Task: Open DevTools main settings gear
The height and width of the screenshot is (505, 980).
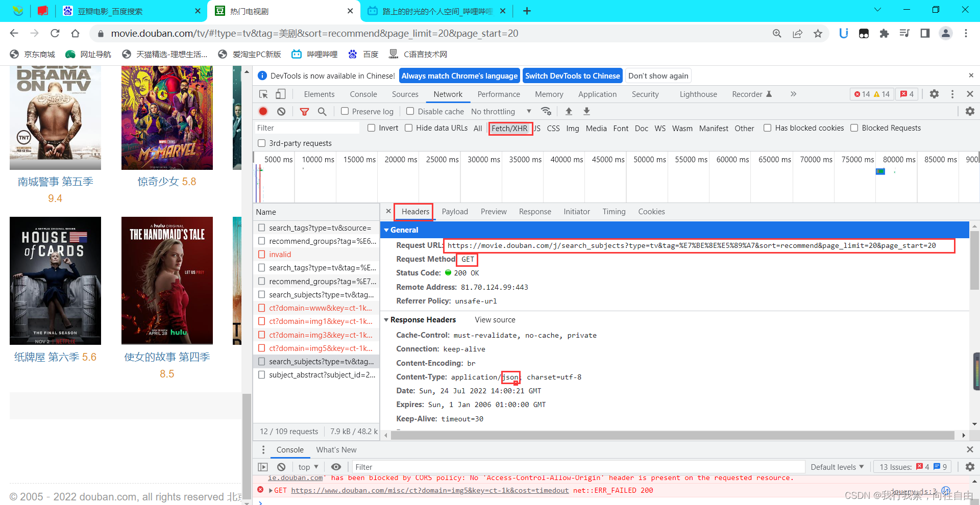Action: click(x=934, y=94)
